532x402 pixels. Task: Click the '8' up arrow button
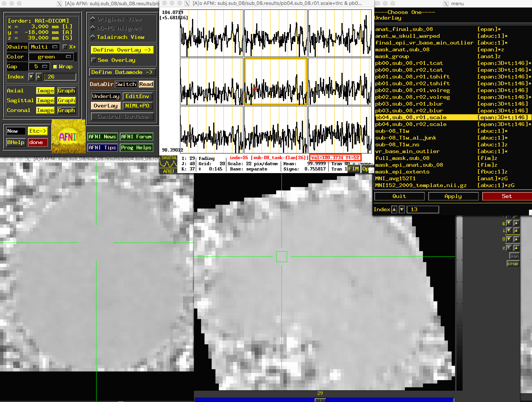coord(516,239)
